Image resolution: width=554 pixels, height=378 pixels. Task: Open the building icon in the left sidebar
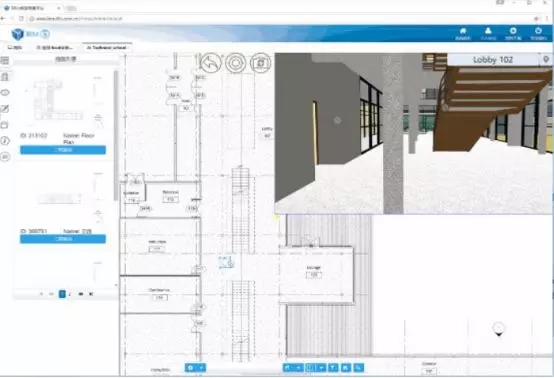click(5, 77)
